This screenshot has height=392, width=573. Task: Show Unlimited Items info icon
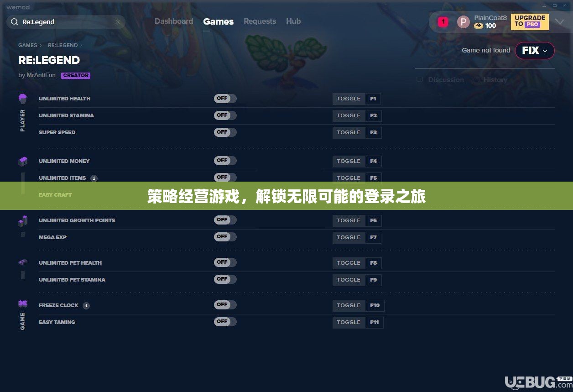click(x=94, y=178)
